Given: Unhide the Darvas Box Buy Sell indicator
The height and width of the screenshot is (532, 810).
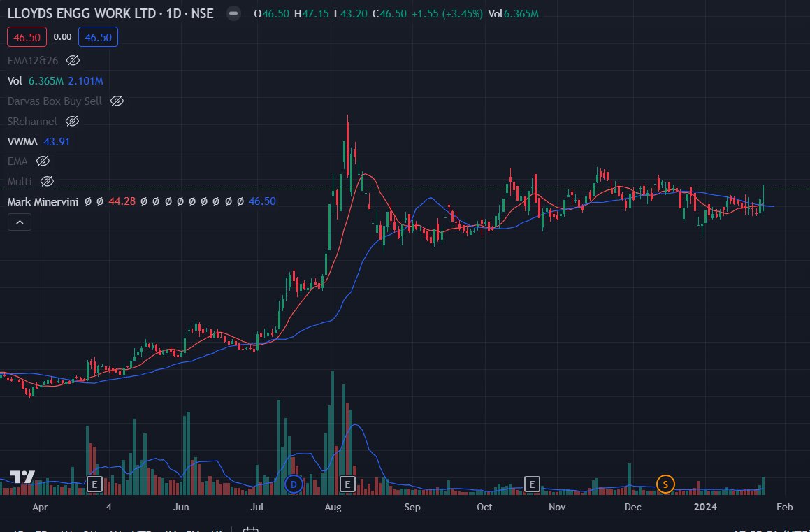Looking at the screenshot, I should tap(117, 101).
